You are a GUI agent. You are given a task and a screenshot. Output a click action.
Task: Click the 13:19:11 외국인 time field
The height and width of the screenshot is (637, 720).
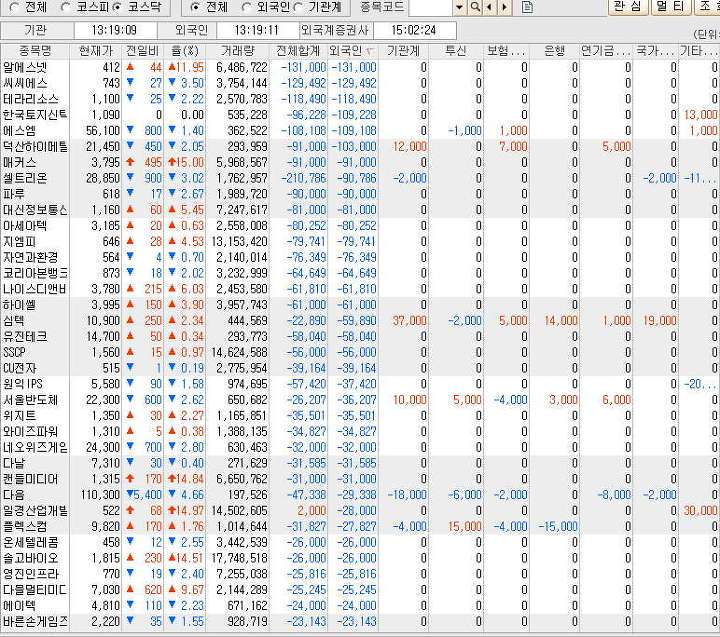point(257,30)
